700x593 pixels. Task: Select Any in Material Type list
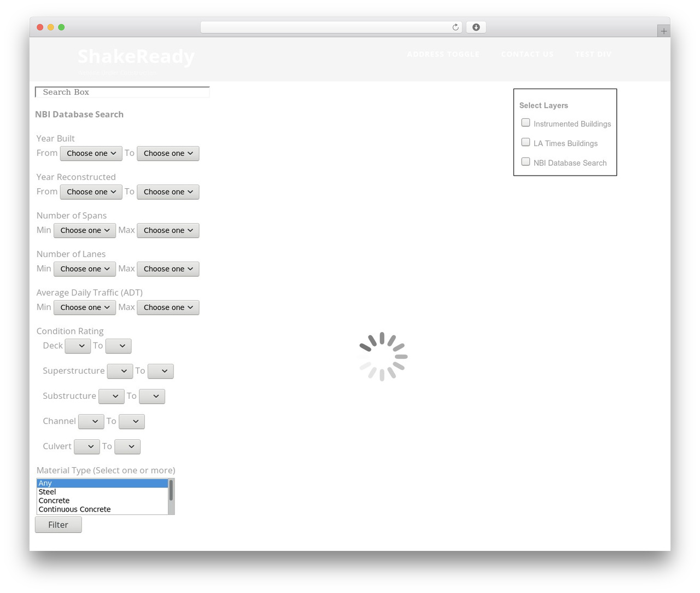tap(102, 483)
